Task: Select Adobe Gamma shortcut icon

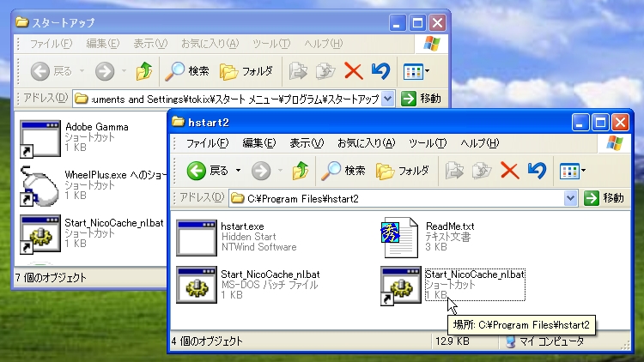Action: [39, 139]
